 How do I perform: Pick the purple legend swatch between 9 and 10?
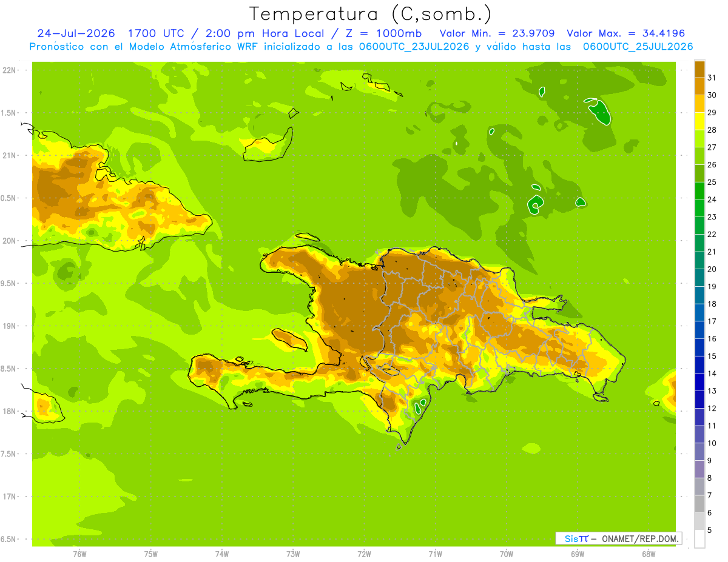pos(699,452)
